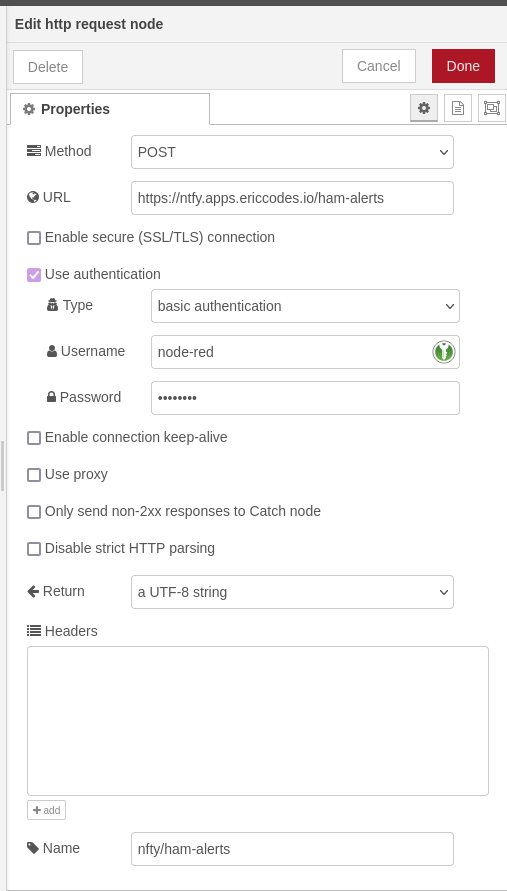Click the Delete button
The width and height of the screenshot is (507, 891).
click(48, 66)
